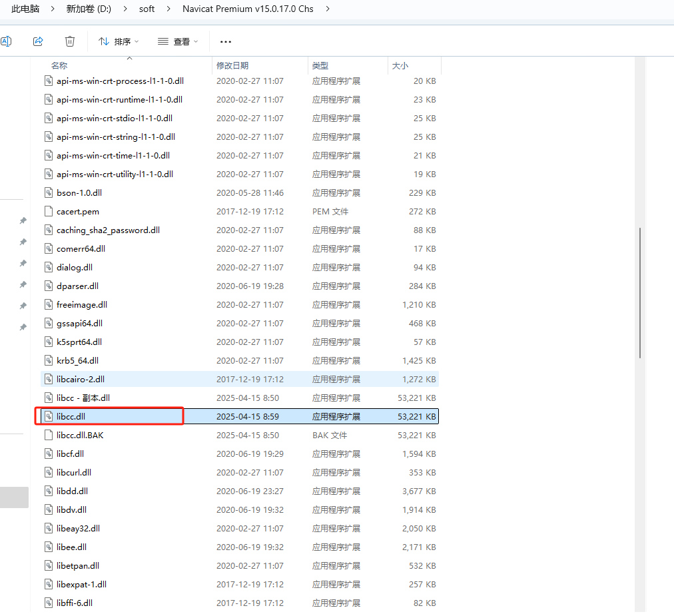
Task: Click the rename icon in the toolbar
Action: pyautogui.click(x=7, y=41)
